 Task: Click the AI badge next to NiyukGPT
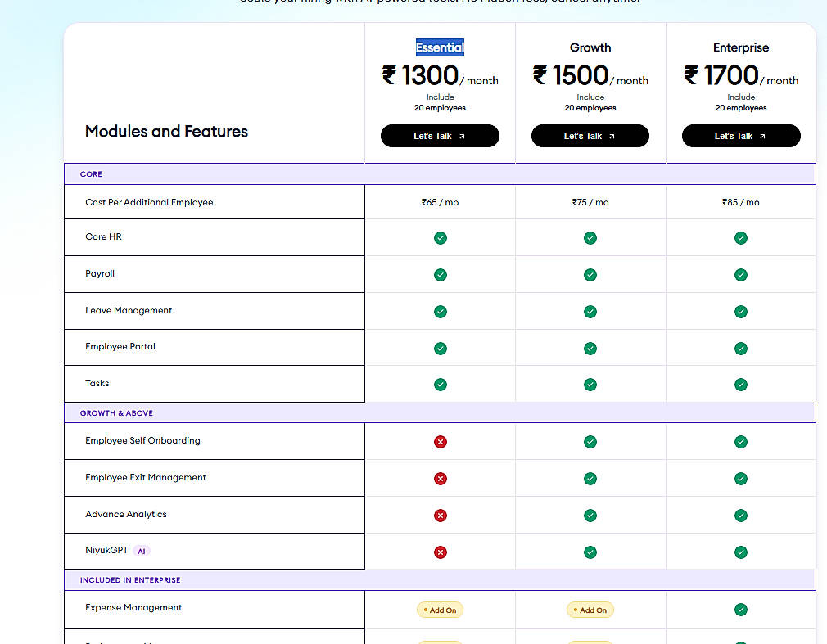142,552
